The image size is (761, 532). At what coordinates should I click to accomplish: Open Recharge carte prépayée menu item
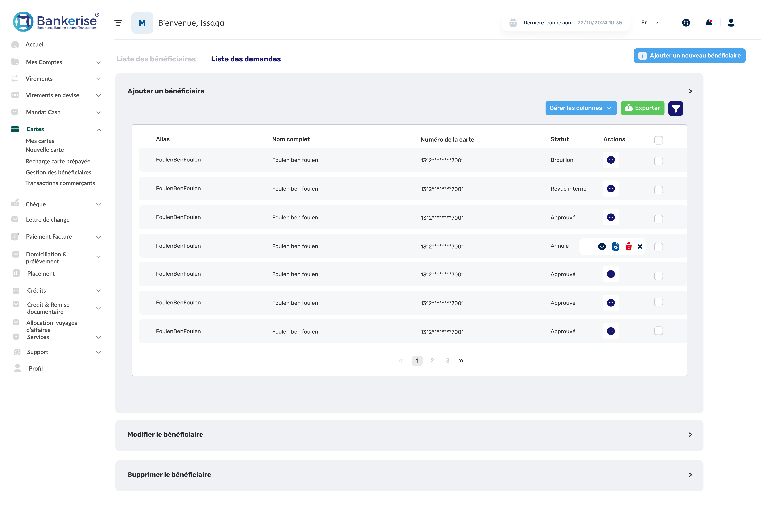pos(58,161)
